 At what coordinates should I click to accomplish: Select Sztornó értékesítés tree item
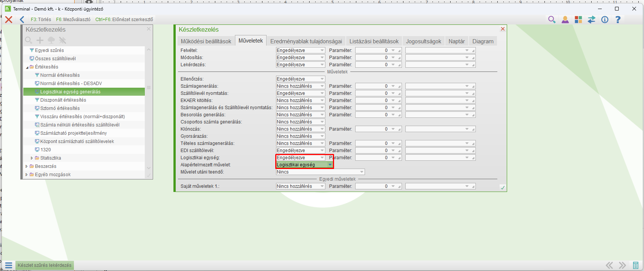(60, 108)
